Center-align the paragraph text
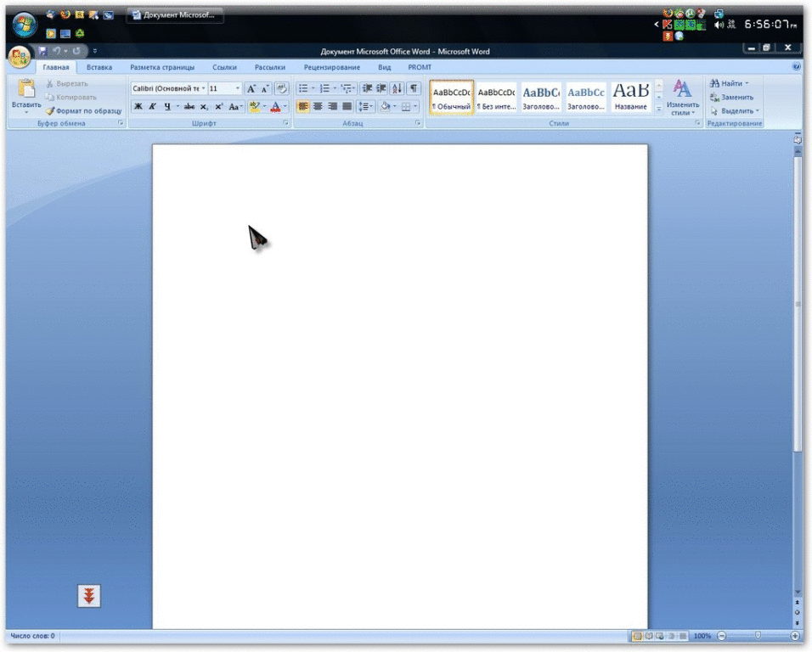The image size is (812, 652). pos(318,107)
